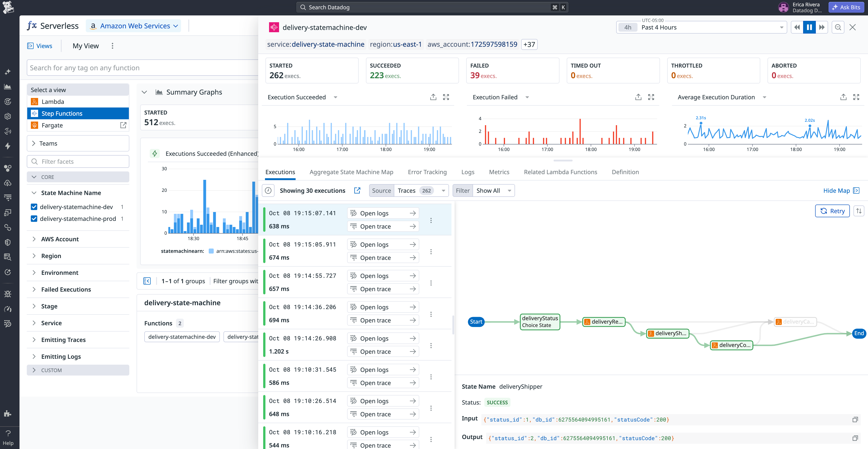Click the Filter facets search box
868x449 pixels.
coord(78,161)
